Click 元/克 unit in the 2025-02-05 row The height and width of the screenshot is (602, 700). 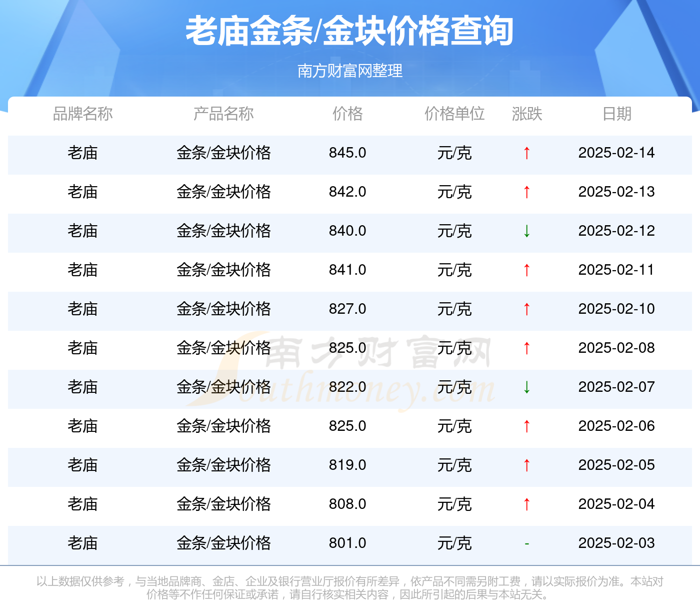pyautogui.click(x=454, y=465)
